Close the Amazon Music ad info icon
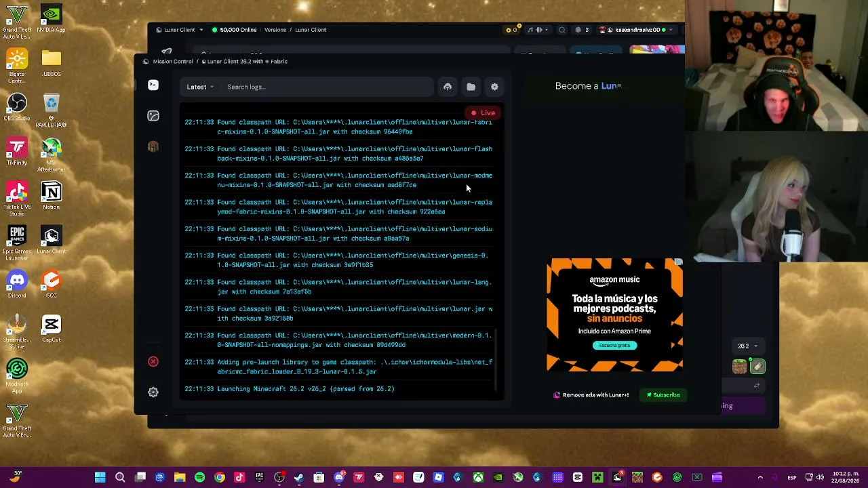Screen dimensions: 868x488 pyautogui.click(x=678, y=262)
